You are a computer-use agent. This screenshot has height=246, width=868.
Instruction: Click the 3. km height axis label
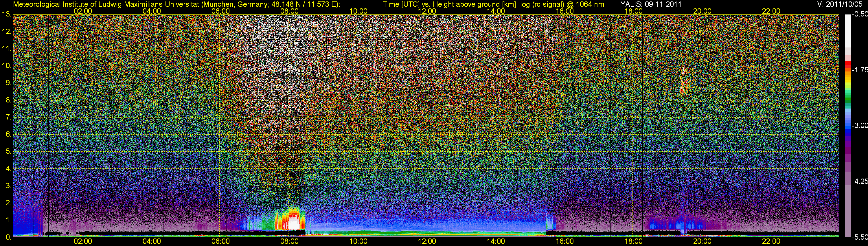click(x=8, y=186)
